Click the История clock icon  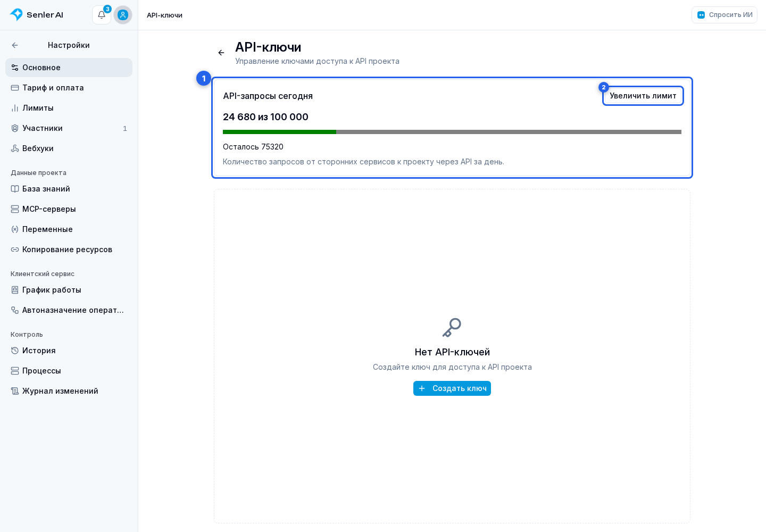(15, 351)
